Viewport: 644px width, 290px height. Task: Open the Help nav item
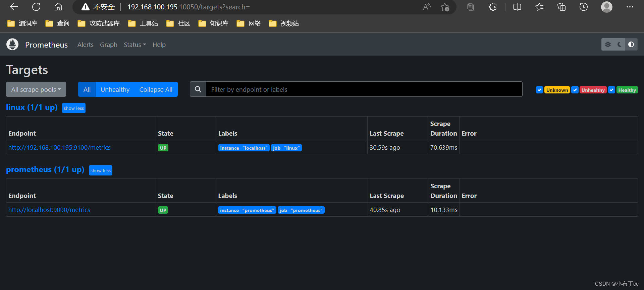pyautogui.click(x=159, y=45)
